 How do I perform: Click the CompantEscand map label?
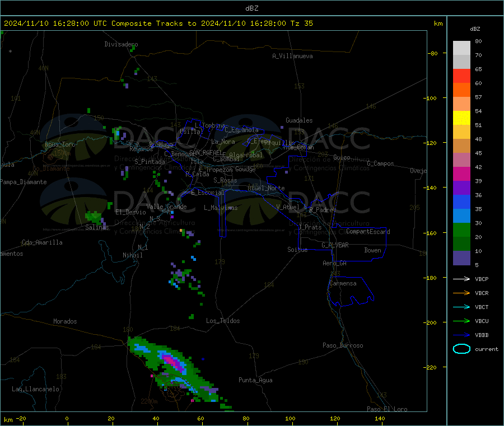click(x=368, y=232)
